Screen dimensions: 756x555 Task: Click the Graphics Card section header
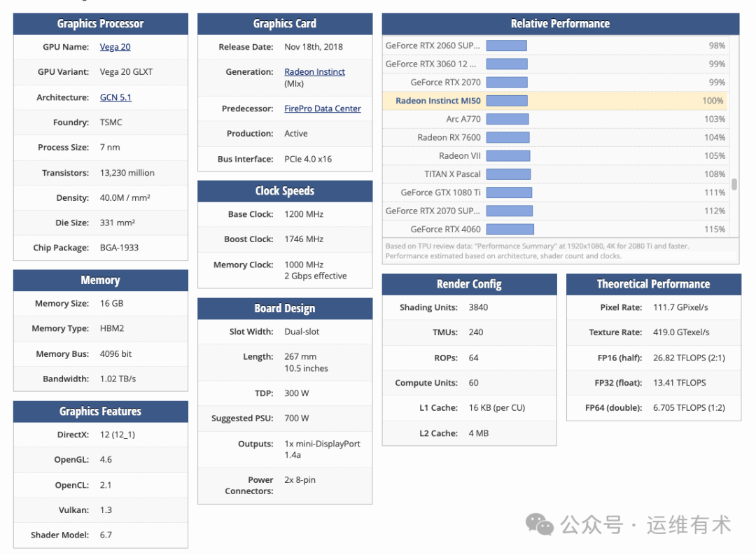point(285,24)
